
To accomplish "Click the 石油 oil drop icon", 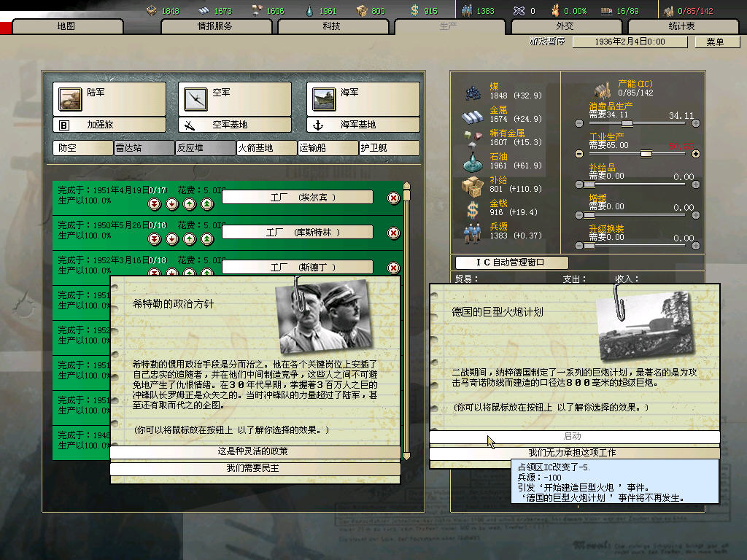I will [473, 162].
